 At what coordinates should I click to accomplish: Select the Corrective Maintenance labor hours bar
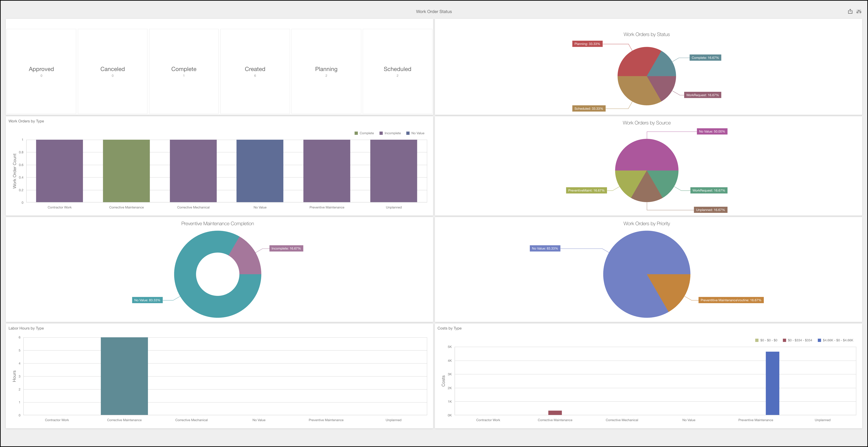click(x=124, y=376)
